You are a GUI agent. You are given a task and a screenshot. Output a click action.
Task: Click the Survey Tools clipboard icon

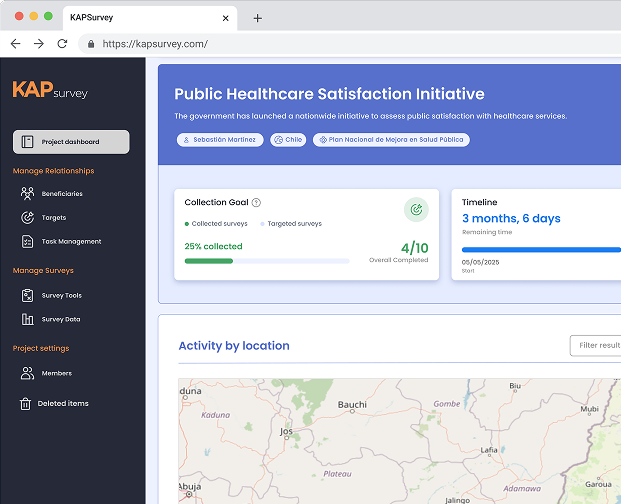(x=27, y=295)
